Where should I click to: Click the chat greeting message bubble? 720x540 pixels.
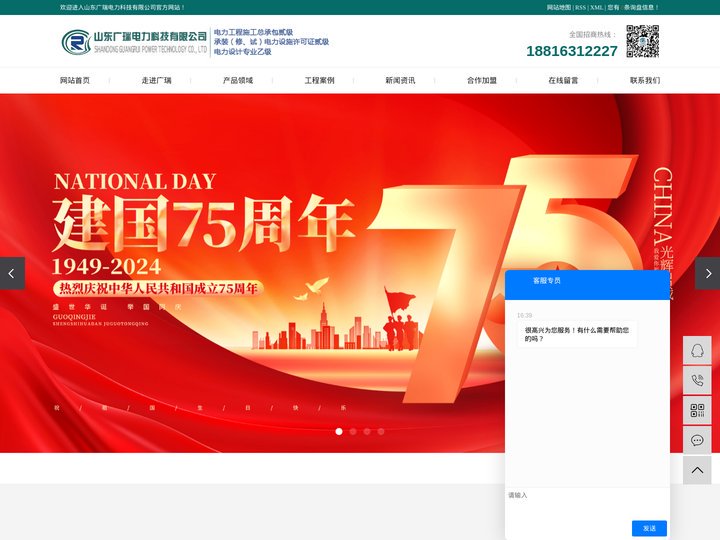click(577, 334)
